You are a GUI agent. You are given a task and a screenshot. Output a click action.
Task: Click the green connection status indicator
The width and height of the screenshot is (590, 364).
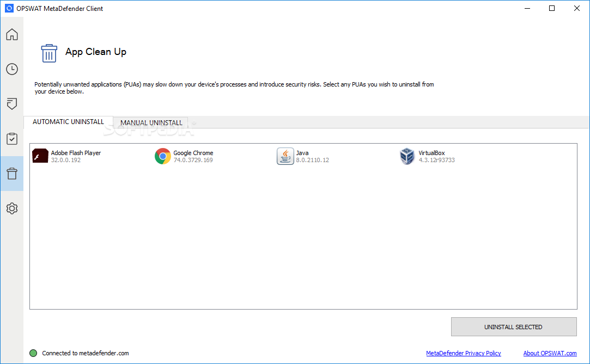(x=33, y=353)
